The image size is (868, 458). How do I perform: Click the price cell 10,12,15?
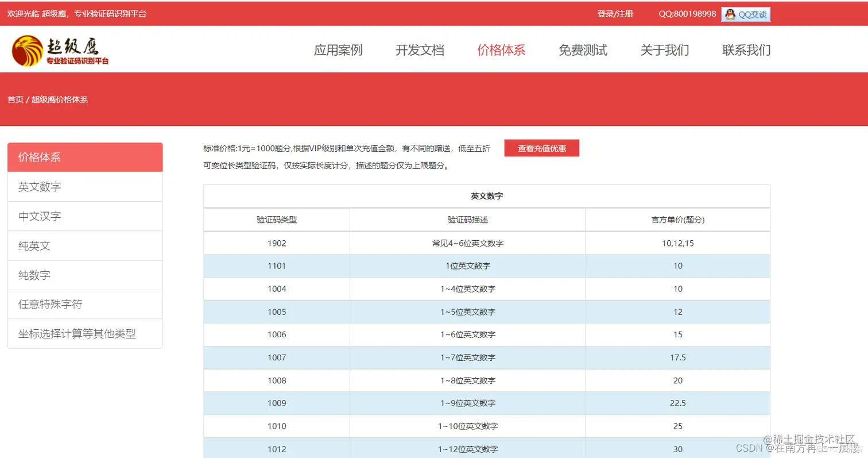[x=678, y=243]
